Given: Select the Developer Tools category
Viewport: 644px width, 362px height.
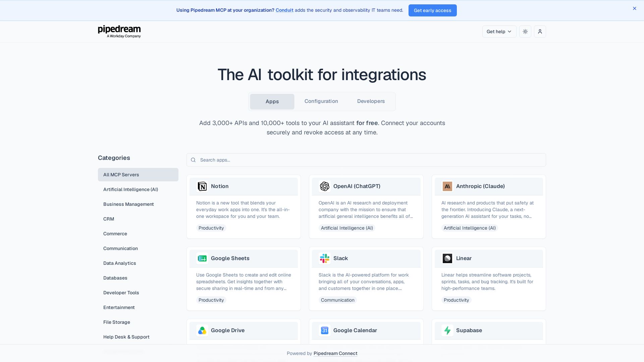Looking at the screenshot, I should tap(138, 293).
